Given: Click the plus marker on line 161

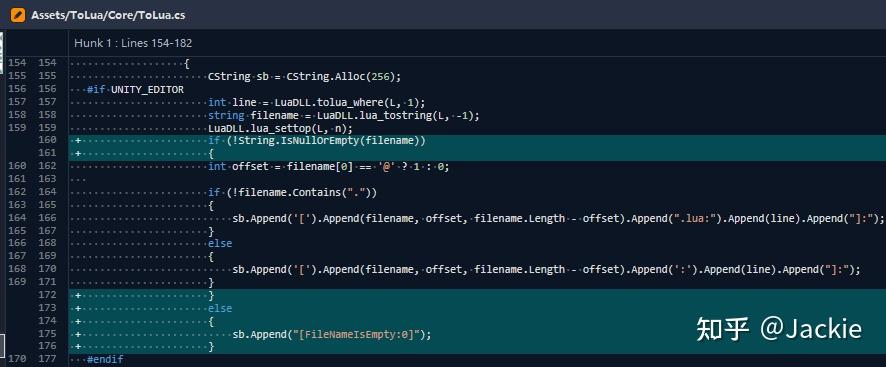Looking at the screenshot, I should [78, 153].
